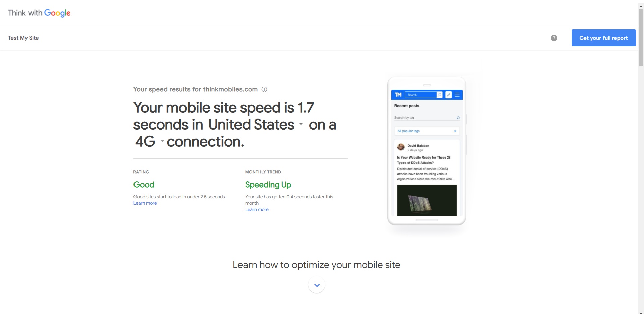Click Learn more under Speeding Up trend
The image size is (644, 314).
(257, 209)
